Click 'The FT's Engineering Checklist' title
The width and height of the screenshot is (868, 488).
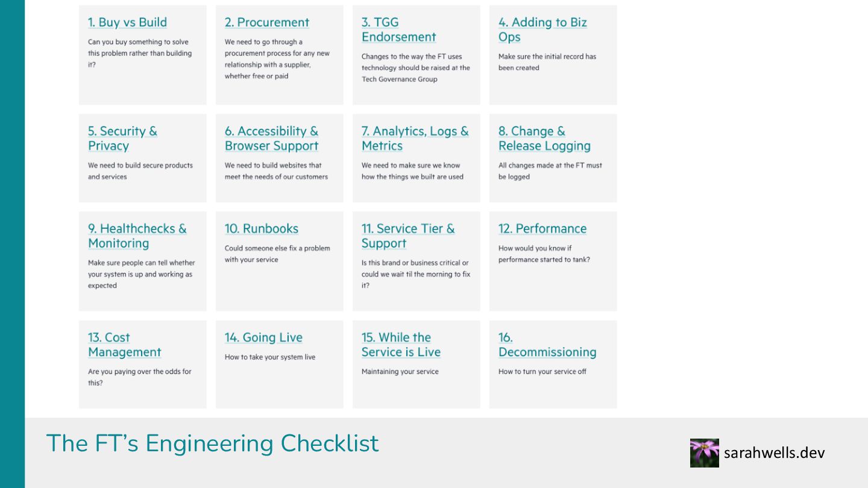212,443
